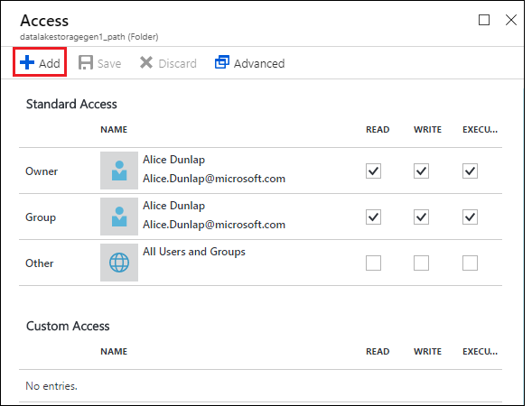The height and width of the screenshot is (406, 532).
Task: Click the Standard Access heading
Action: (x=71, y=104)
